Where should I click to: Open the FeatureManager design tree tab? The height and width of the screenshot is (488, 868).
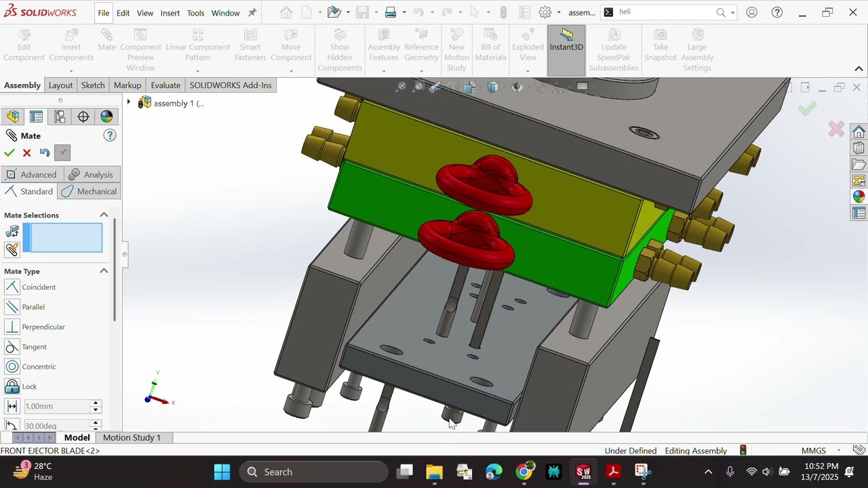[x=13, y=117]
